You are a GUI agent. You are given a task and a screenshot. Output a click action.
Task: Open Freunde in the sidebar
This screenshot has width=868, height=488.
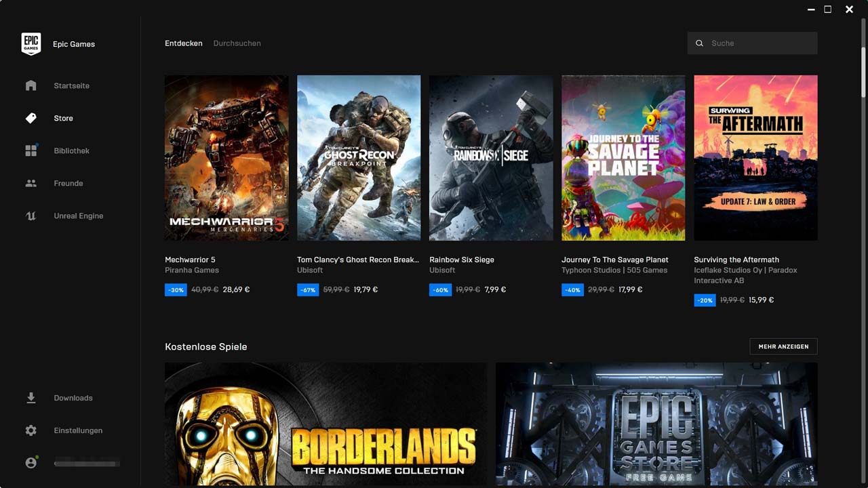click(68, 184)
